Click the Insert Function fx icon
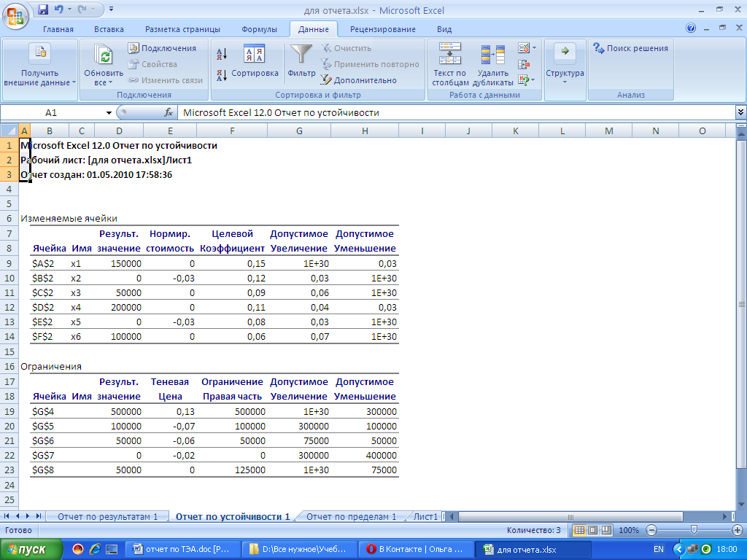The height and width of the screenshot is (560, 747). coord(169,112)
